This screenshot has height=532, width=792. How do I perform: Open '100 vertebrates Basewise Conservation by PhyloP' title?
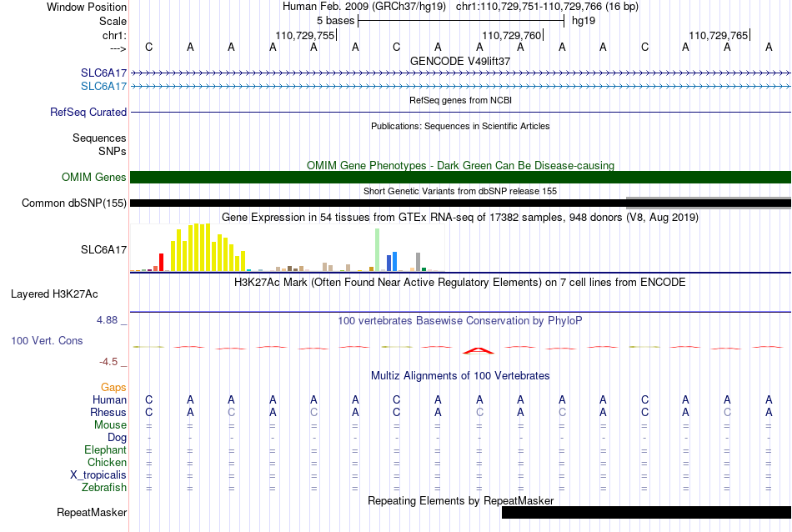(460, 321)
